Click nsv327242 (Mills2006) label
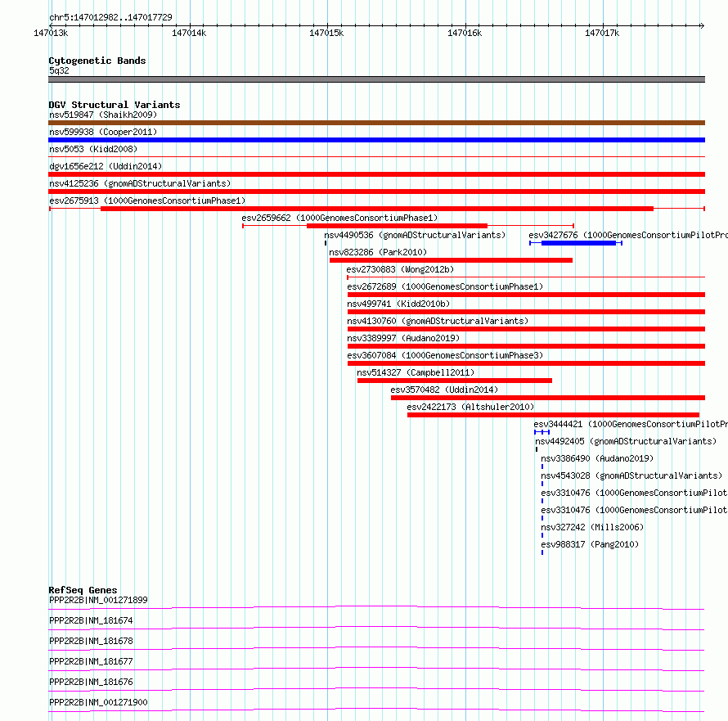Viewport: 728px width, 721px height. (592, 527)
